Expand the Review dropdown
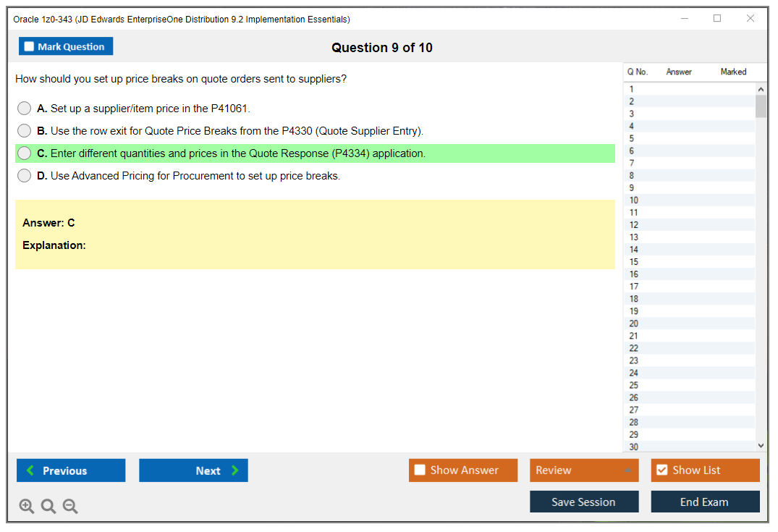Image resolution: width=778 pixels, height=532 pixels. (x=627, y=470)
